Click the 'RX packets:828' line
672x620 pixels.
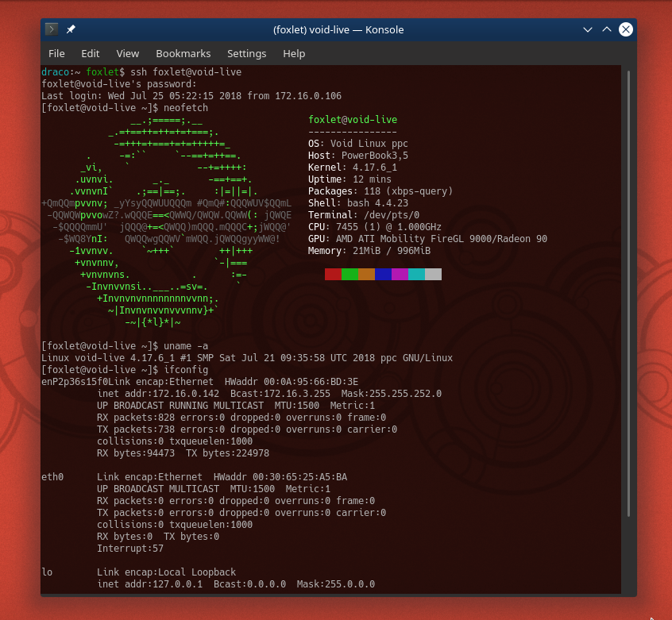click(x=241, y=418)
